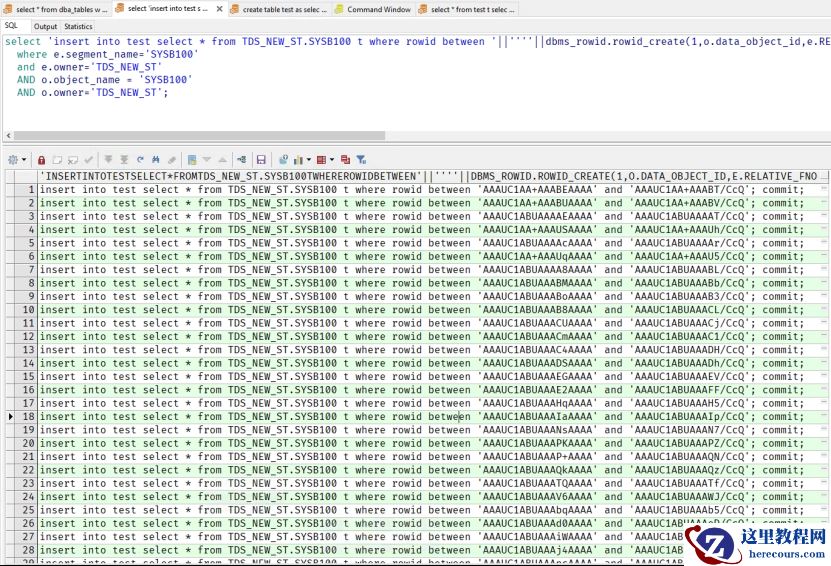Click the post changes checkmark icon
This screenshot has height=566, width=831.
coord(89,160)
